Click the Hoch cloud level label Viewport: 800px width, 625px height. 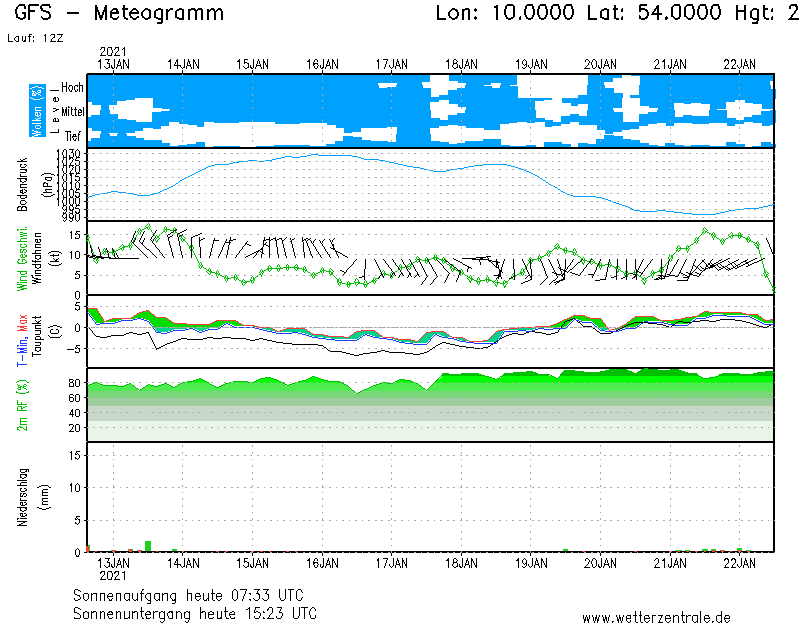click(72, 88)
